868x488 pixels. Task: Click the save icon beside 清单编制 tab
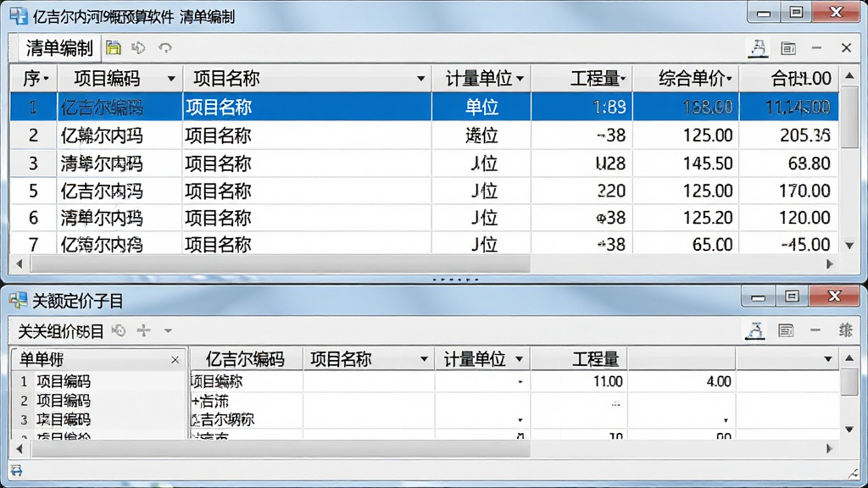[x=114, y=47]
